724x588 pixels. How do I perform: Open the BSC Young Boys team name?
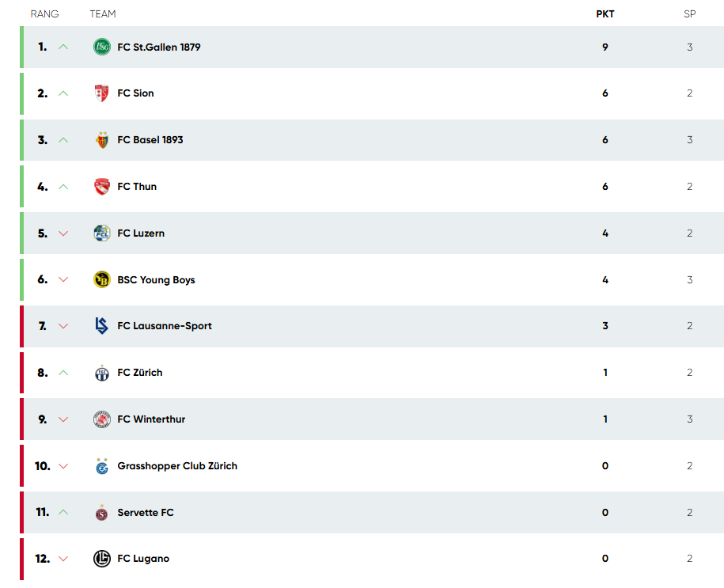click(156, 280)
